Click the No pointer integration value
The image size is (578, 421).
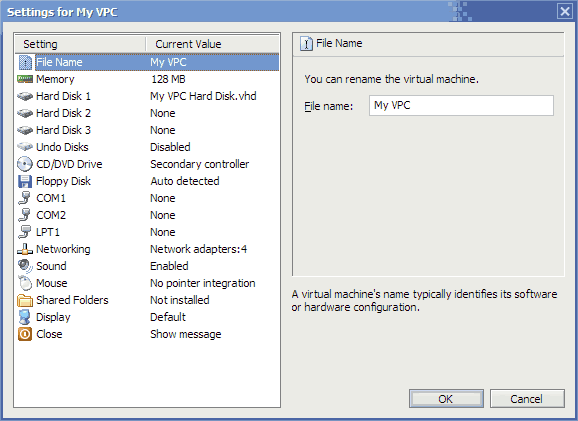tap(203, 283)
